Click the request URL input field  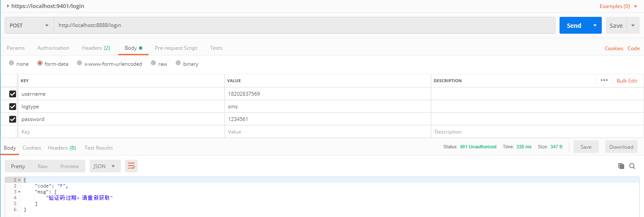pos(304,25)
